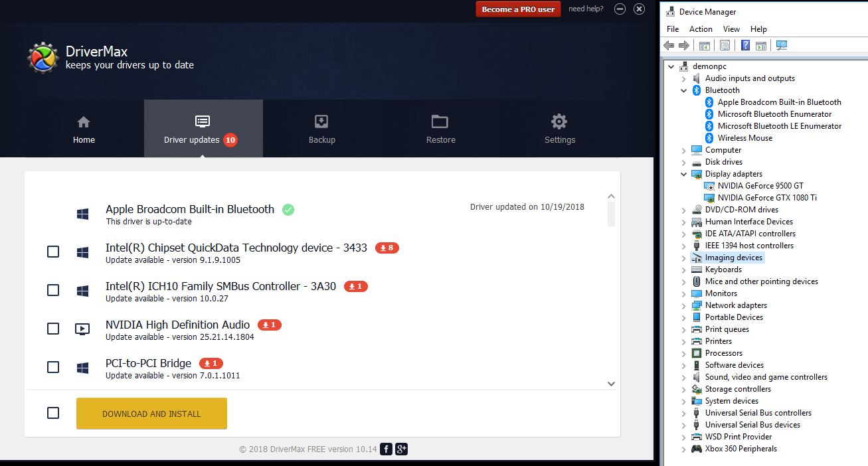868x466 pixels.
Task: Click the Become a PRO user button
Action: click(x=518, y=9)
